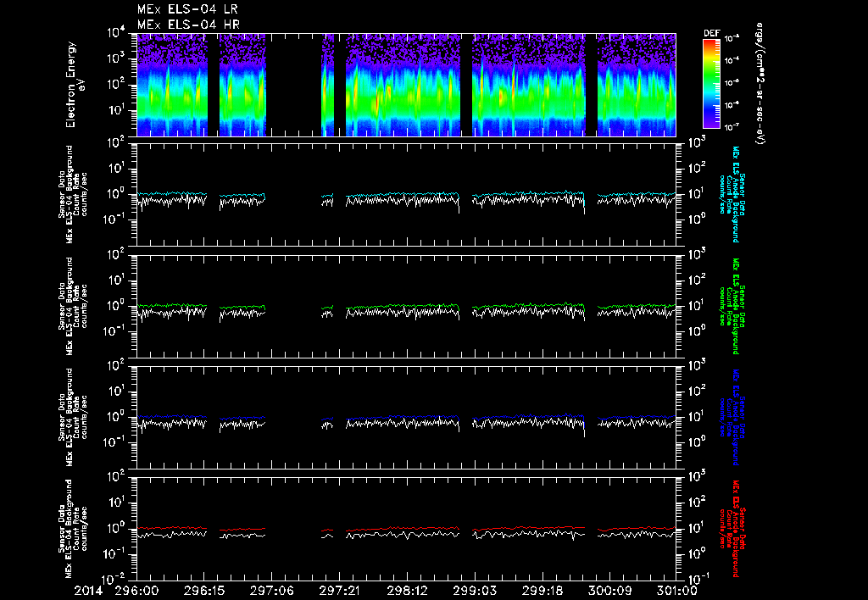868x600 pixels.
Task: Click the "MEx ELS-04 HR" title text
Action: click(x=188, y=25)
